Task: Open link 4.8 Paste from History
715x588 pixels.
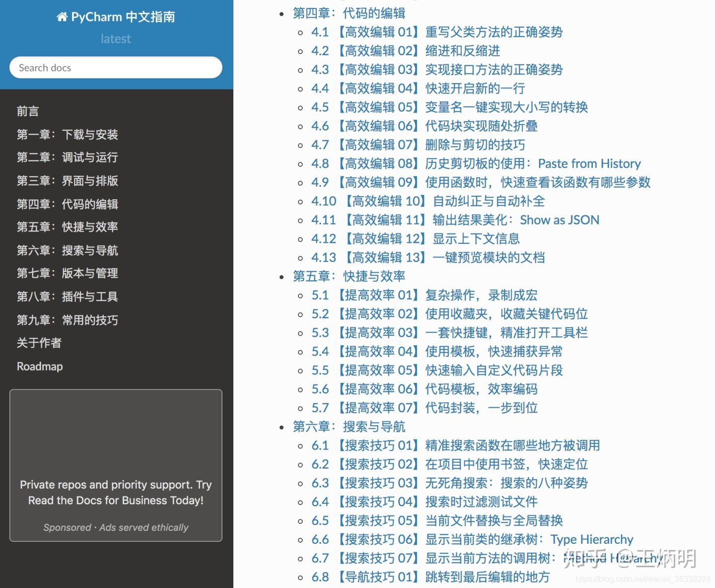Action: click(476, 164)
